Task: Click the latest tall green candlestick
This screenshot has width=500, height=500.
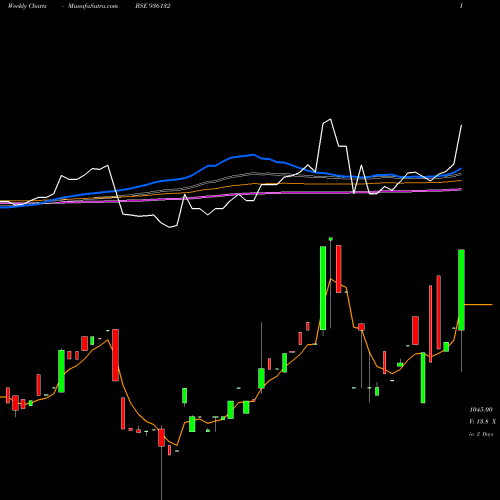Action: pos(461,290)
